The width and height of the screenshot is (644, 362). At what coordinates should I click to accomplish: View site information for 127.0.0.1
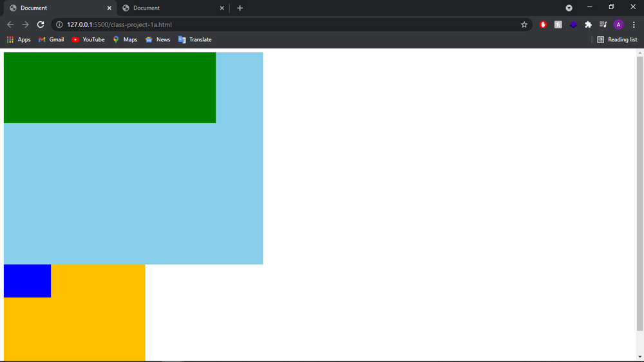coord(59,24)
